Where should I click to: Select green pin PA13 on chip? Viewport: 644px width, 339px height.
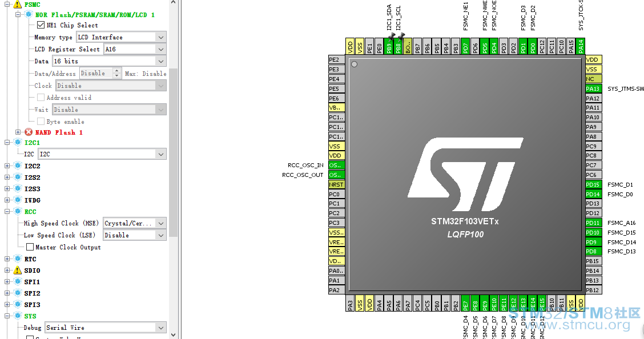[x=594, y=88]
